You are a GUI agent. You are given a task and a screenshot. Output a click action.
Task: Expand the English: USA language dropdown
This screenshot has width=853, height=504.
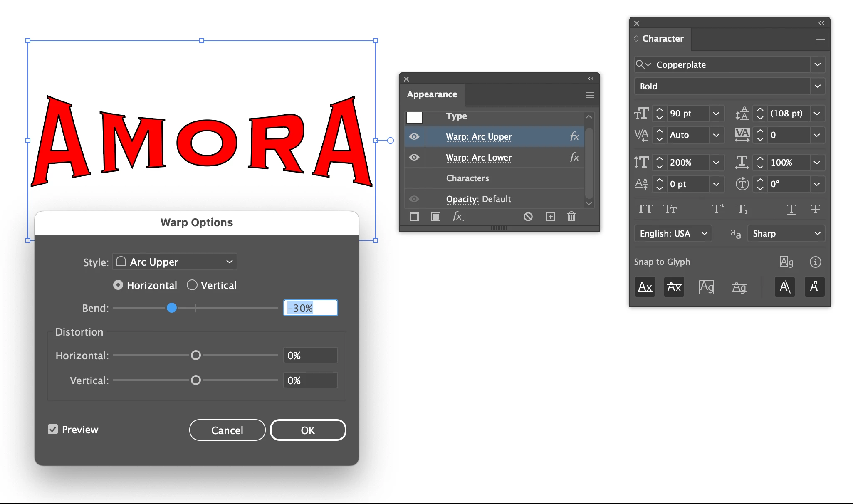coord(673,234)
